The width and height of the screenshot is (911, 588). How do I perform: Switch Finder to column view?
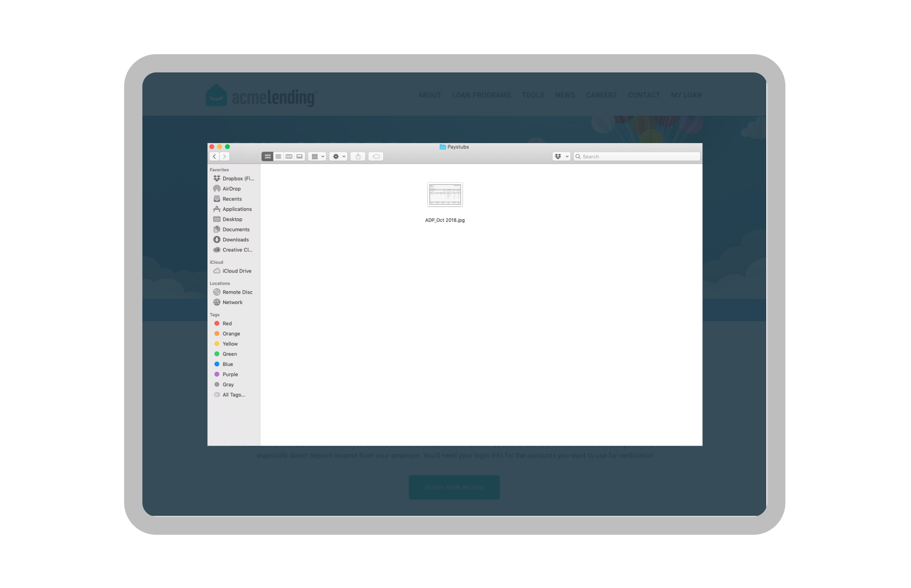pyautogui.click(x=289, y=156)
